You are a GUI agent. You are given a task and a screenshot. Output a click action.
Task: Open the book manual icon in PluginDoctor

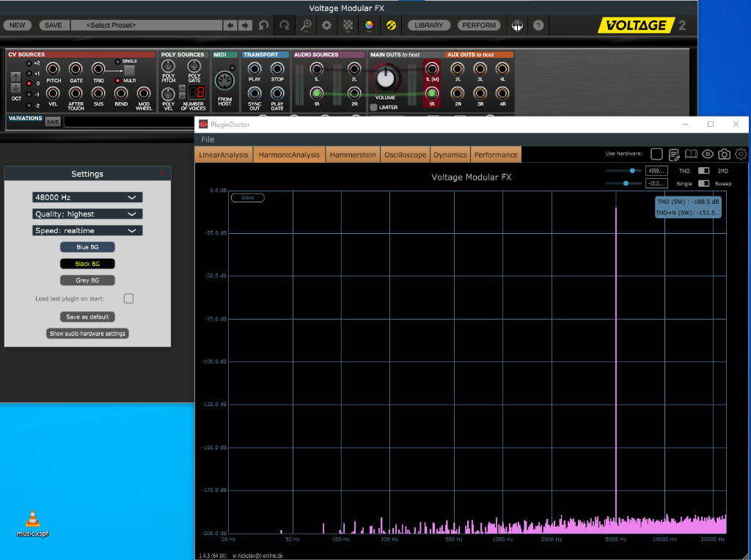click(691, 154)
